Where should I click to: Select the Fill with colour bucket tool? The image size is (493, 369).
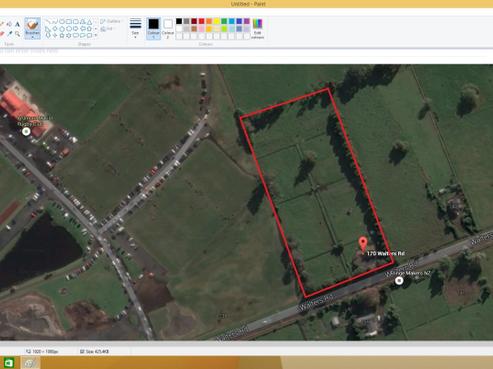[x=9, y=24]
